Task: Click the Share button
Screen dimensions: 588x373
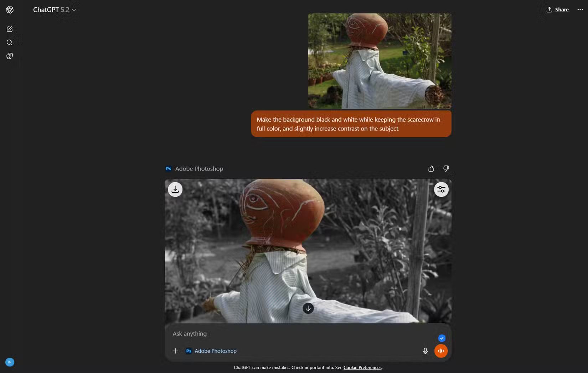Action: [x=557, y=10]
